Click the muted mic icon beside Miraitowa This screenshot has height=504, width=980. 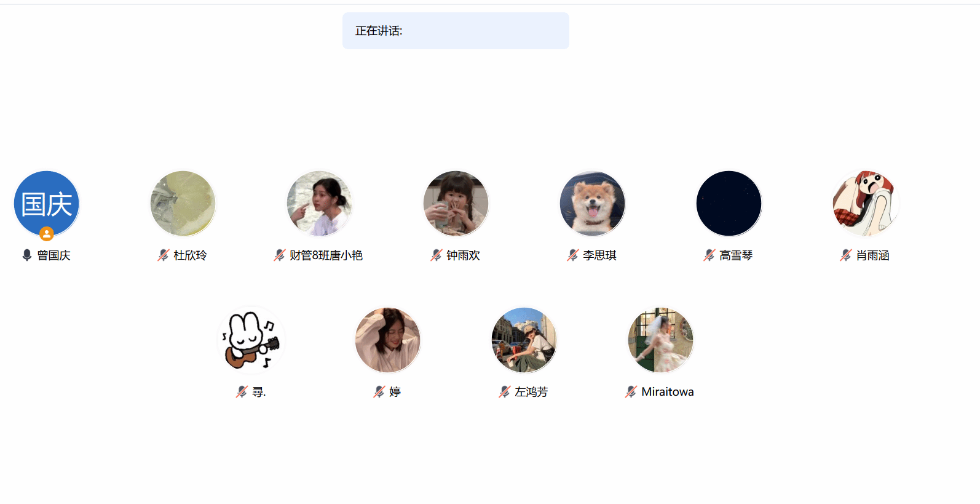pos(631,391)
